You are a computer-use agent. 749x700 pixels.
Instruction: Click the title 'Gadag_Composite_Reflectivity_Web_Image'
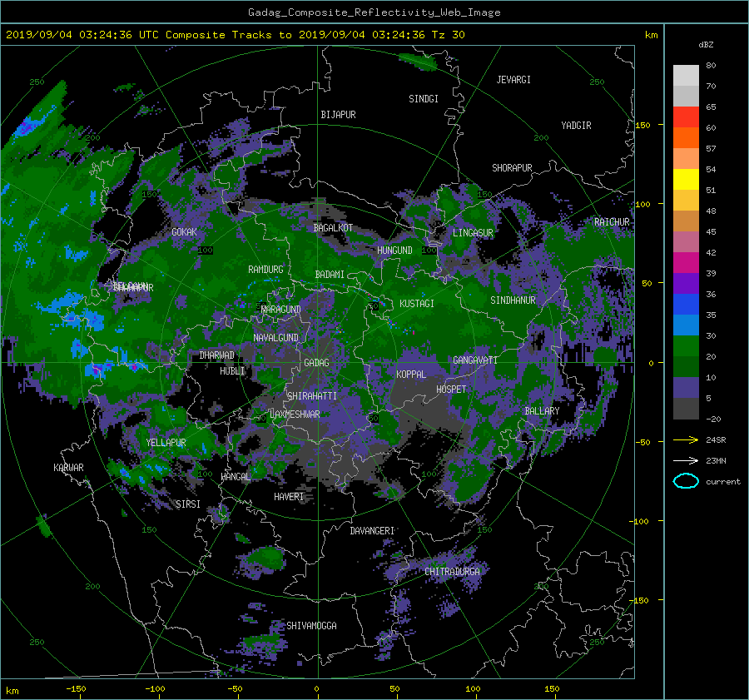coord(374,12)
